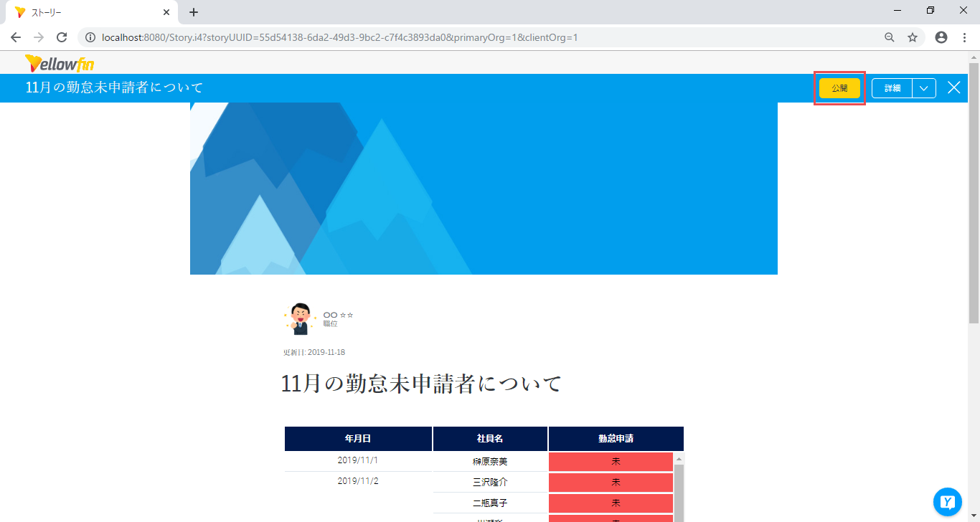Viewport: 980px width, 522px height.
Task: Click the page vertical scrollbar thumb
Action: [974, 193]
